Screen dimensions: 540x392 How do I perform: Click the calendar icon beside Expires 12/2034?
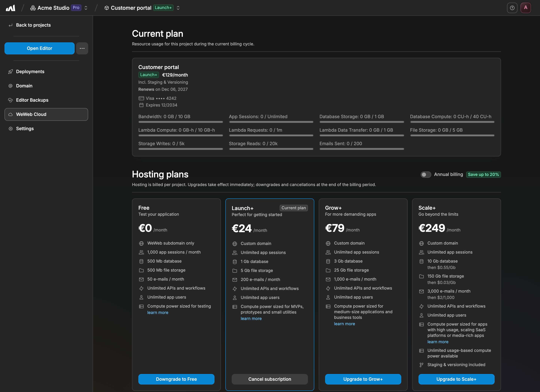(141, 105)
